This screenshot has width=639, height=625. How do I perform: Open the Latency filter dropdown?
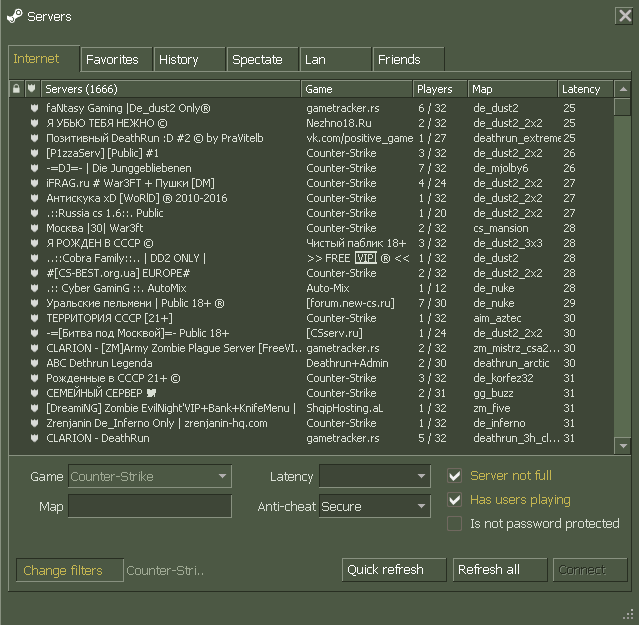pyautogui.click(x=375, y=476)
